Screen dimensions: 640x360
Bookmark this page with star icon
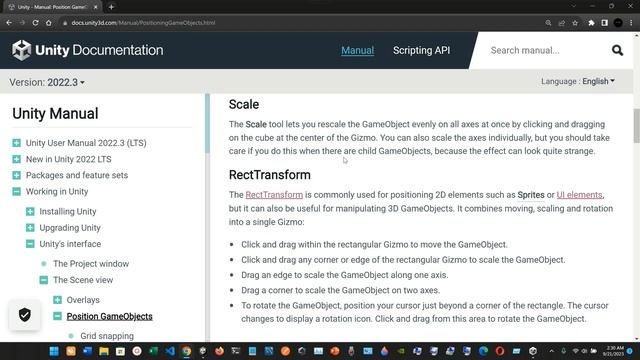(575, 23)
